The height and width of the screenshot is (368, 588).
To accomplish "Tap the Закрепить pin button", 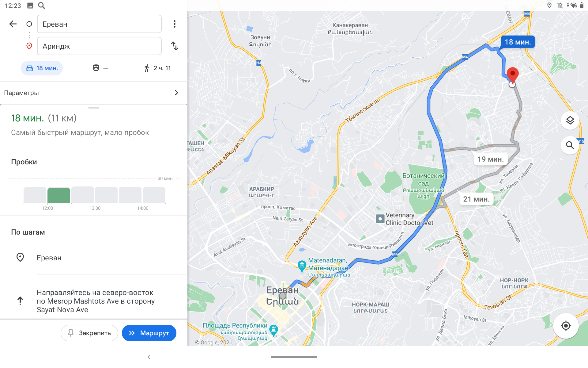I will 89,333.
